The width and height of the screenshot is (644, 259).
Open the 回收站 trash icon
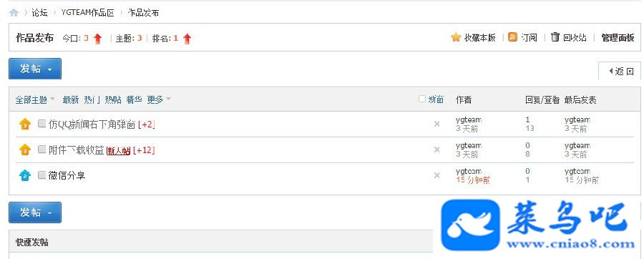click(555, 37)
